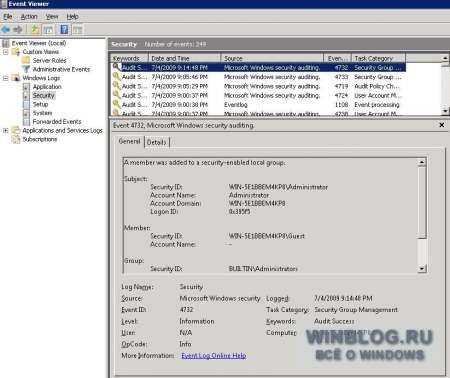The height and width of the screenshot is (378, 450).
Task: Select the event 4719 Audit Policy Change row
Action: pos(258,86)
